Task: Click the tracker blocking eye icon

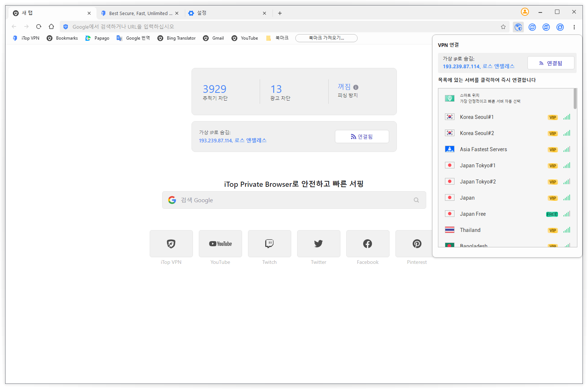Action: (532, 27)
